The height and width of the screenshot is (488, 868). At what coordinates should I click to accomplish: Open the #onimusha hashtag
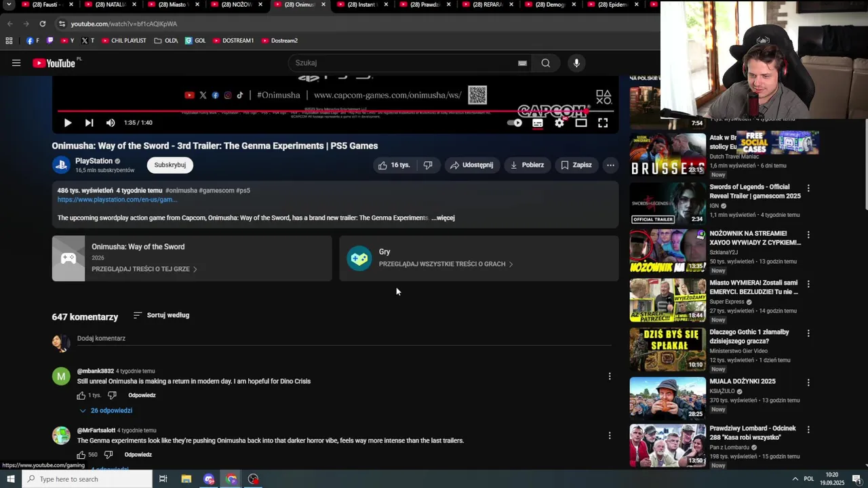tap(181, 190)
